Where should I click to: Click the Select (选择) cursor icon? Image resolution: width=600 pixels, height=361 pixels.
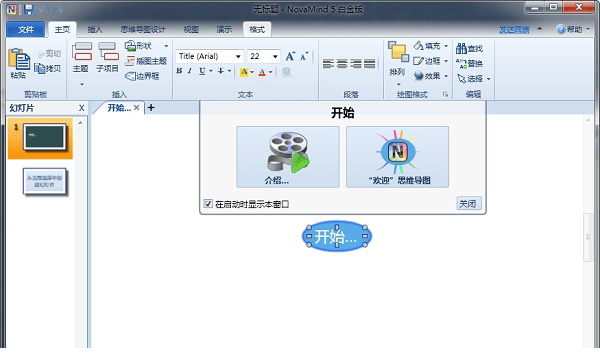(461, 78)
